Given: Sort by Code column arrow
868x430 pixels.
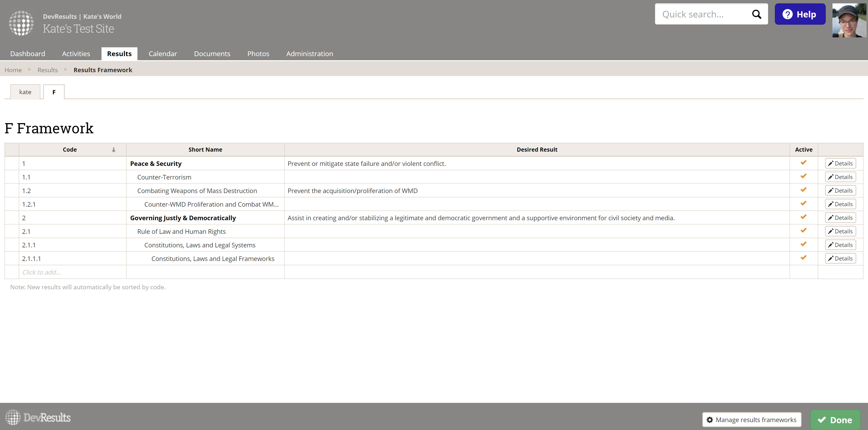Looking at the screenshot, I should (x=113, y=150).
